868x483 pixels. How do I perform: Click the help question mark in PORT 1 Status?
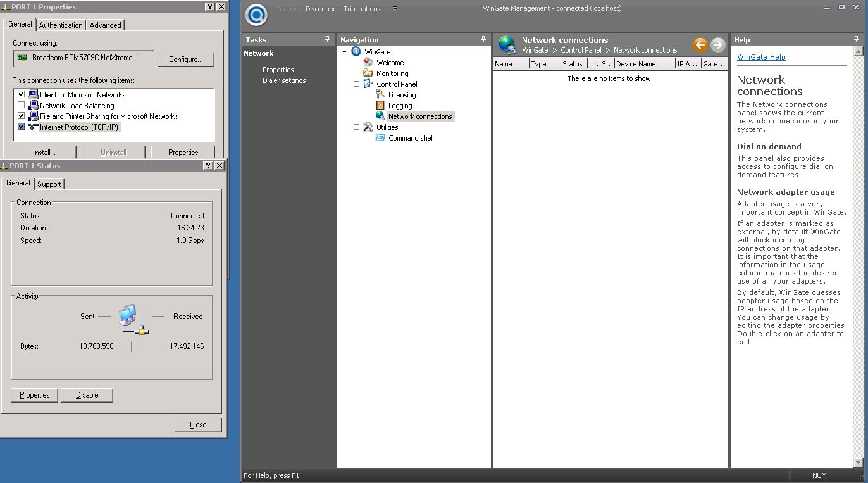(208, 165)
